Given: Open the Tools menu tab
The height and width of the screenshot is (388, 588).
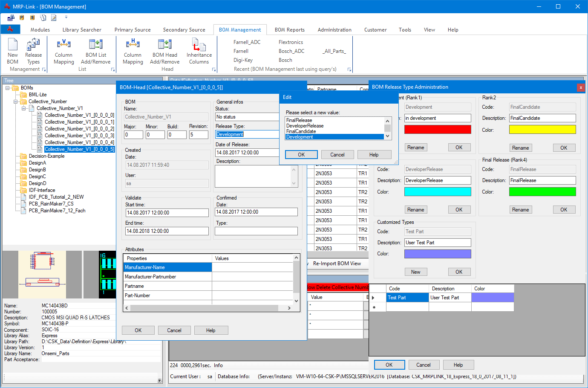Looking at the screenshot, I should [405, 30].
